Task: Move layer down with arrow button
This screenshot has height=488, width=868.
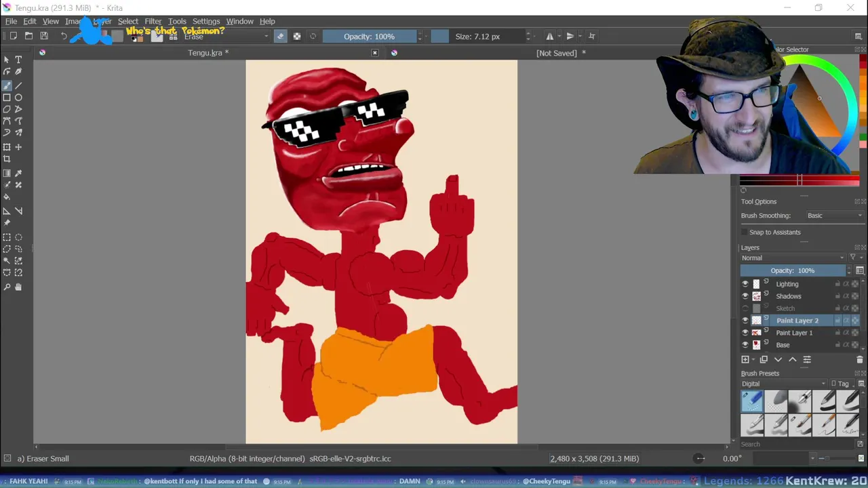Action: click(778, 360)
